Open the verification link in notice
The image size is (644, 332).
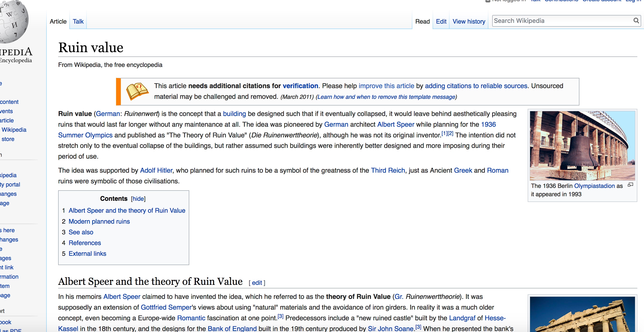tap(300, 86)
